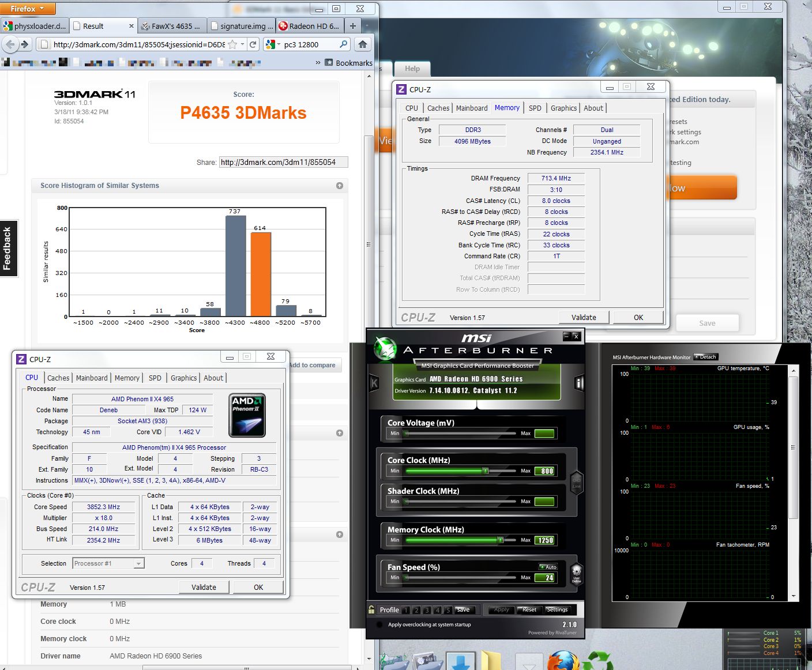The width and height of the screenshot is (812, 670).
Task: Open Afterburner Kombustor K side button
Action: pos(374,383)
